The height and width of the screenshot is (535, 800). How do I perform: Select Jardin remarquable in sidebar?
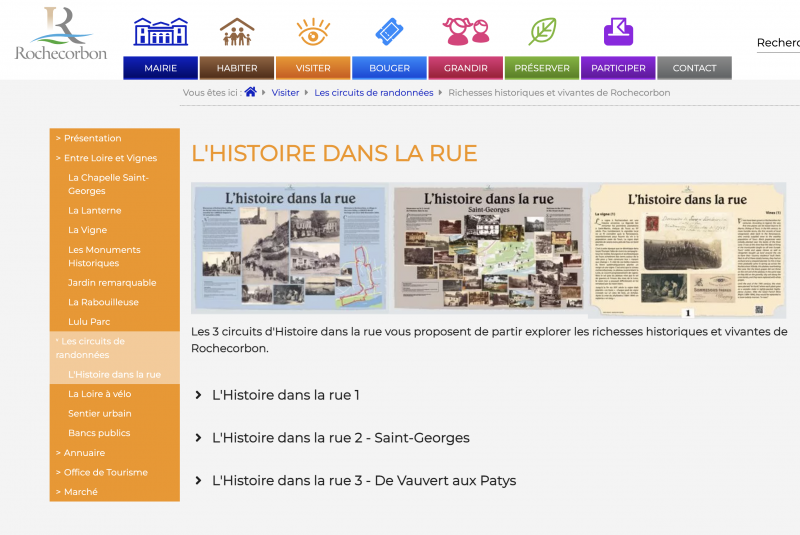pyautogui.click(x=112, y=283)
